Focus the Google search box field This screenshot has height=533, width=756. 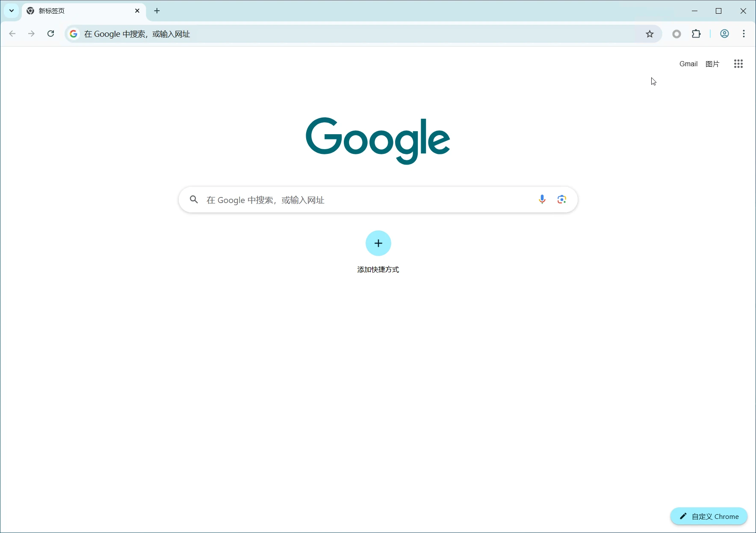[378, 200]
